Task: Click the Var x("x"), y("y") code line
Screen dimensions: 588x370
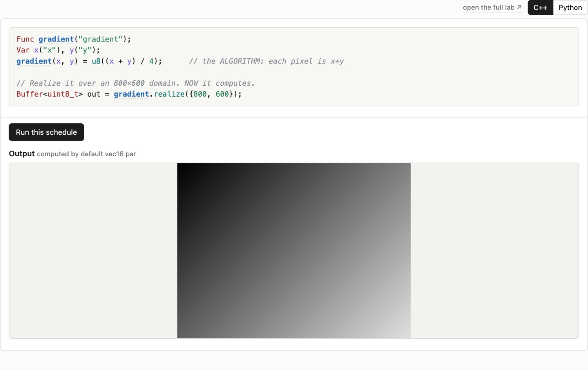Action: click(x=58, y=50)
